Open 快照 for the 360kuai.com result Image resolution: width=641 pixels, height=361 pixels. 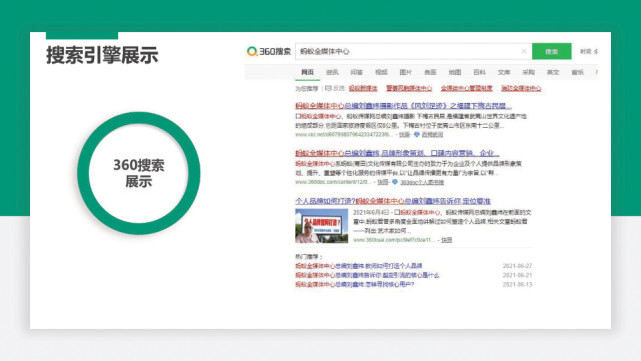click(446, 240)
